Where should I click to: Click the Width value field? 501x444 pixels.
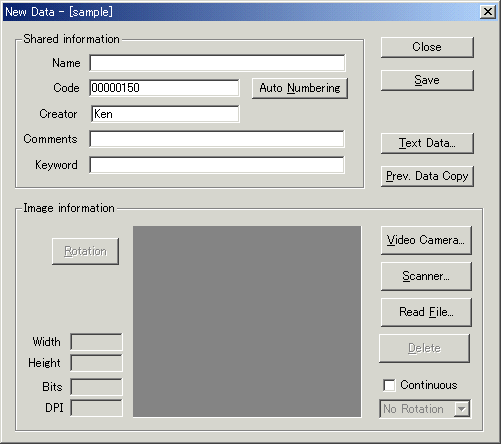click(x=96, y=342)
